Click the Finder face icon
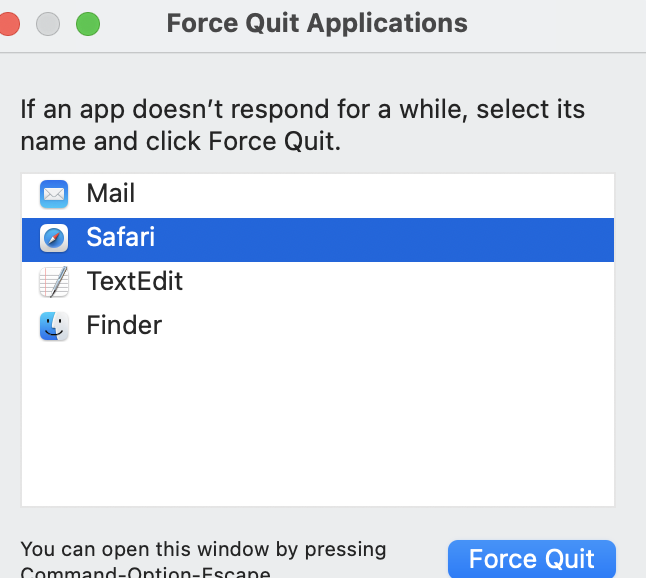 (53, 326)
